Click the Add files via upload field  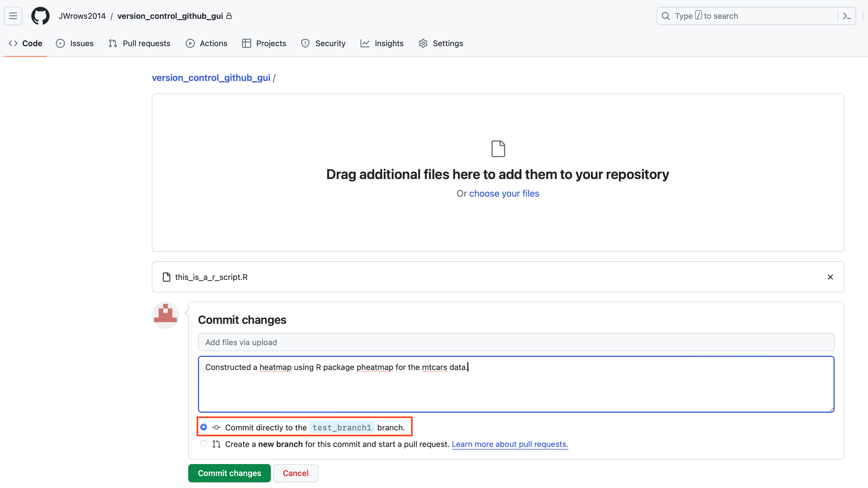pyautogui.click(x=515, y=342)
